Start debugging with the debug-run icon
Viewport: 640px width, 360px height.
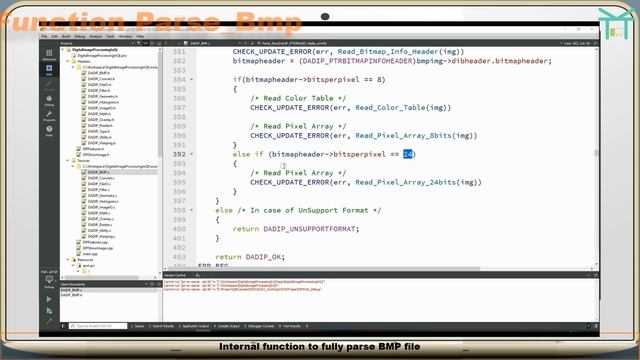[x=49, y=311]
